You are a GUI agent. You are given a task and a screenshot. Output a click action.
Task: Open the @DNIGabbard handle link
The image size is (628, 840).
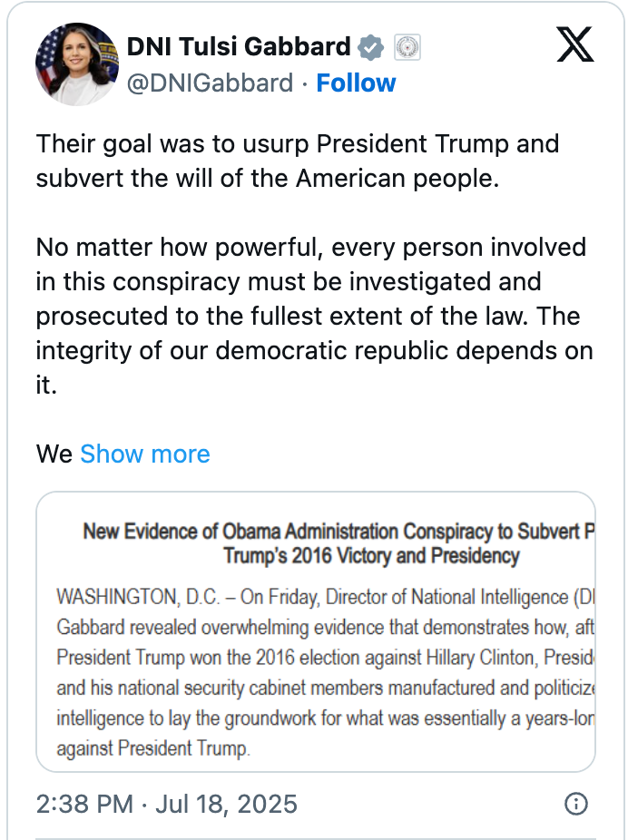click(x=210, y=83)
